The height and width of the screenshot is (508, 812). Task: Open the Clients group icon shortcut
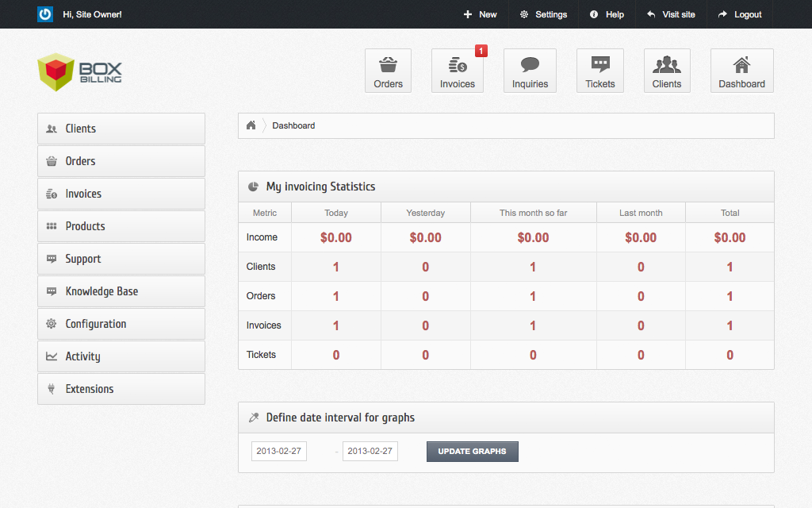point(667,71)
